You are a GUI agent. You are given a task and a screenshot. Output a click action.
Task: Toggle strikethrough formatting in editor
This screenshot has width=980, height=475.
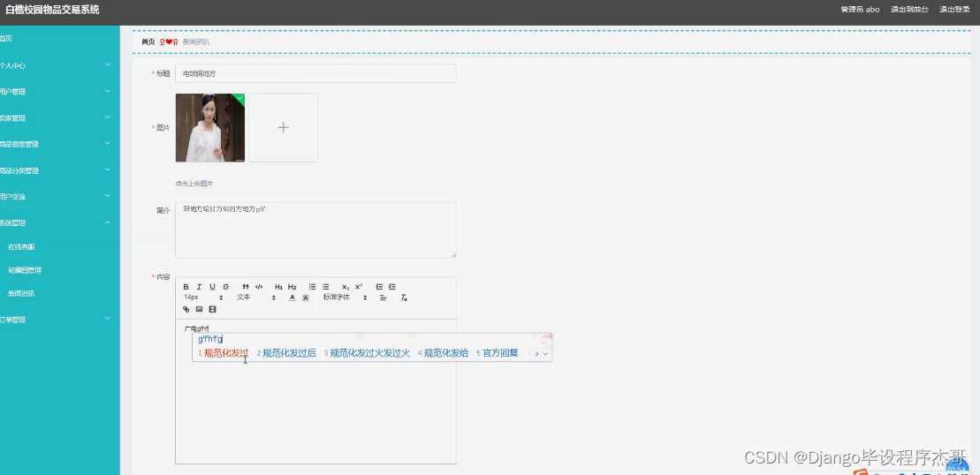[226, 287]
